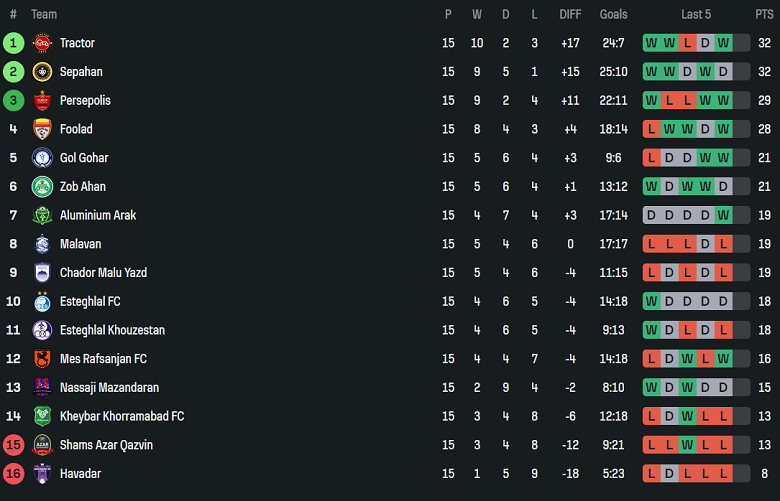Image resolution: width=780 pixels, height=501 pixels.
Task: Click the Persepolis team badge
Action: pyautogui.click(x=42, y=101)
